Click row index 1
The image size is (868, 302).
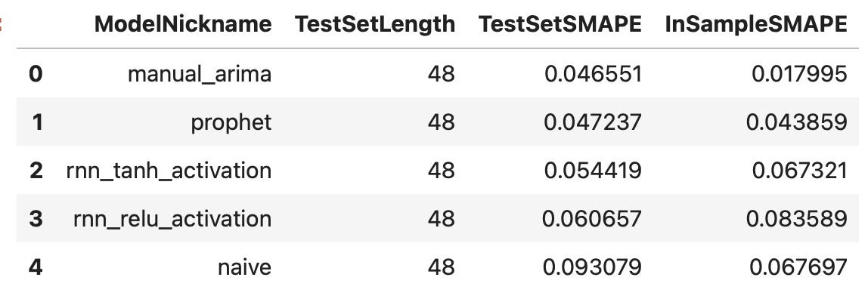[36, 122]
